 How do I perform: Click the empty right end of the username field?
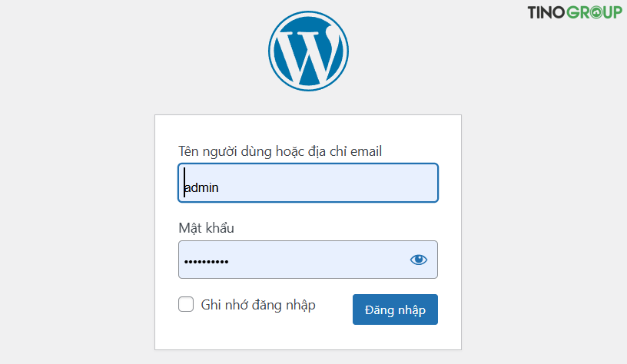point(400,183)
